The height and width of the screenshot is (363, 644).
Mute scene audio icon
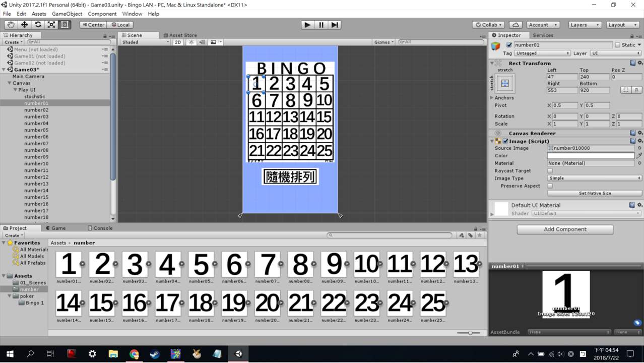point(203,42)
